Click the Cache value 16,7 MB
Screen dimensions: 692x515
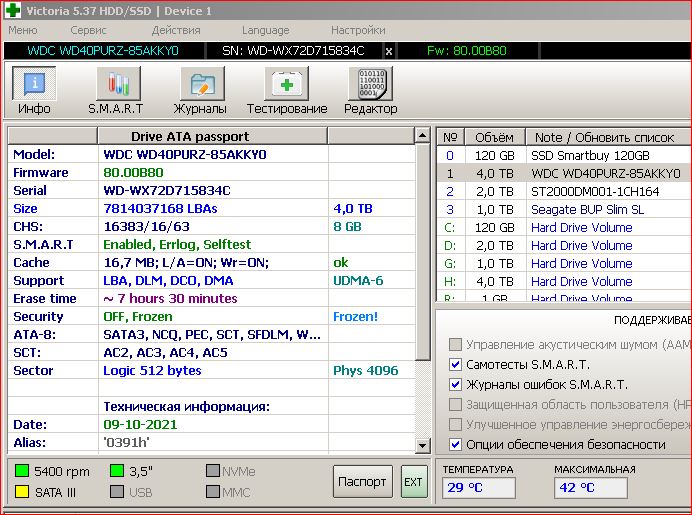[186, 263]
